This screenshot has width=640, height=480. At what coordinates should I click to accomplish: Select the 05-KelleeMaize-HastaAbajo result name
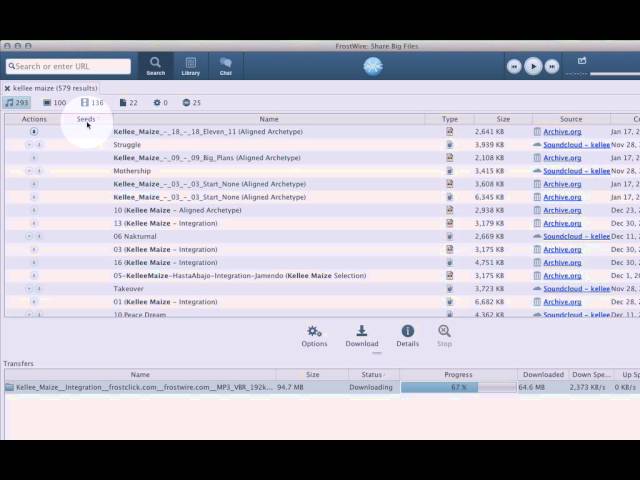pyautogui.click(x=240, y=276)
